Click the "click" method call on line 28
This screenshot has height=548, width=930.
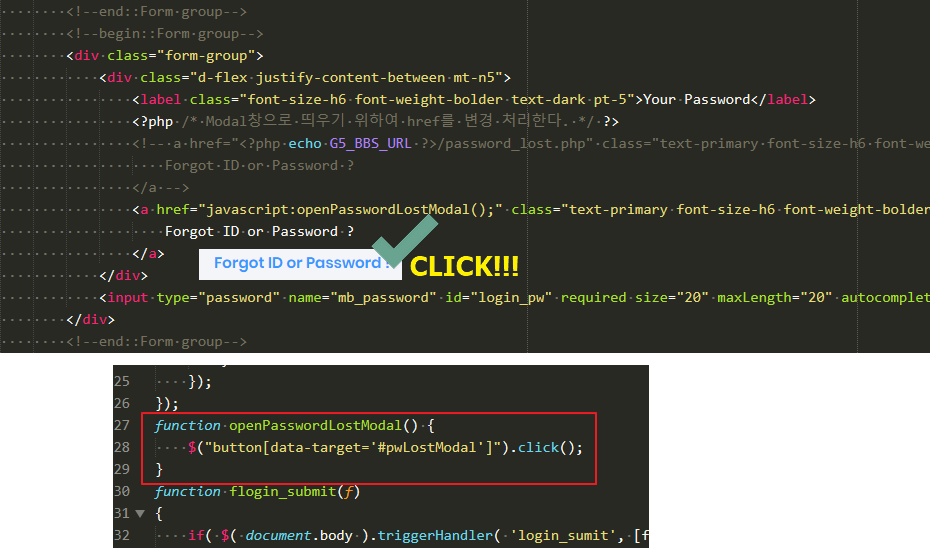538,448
